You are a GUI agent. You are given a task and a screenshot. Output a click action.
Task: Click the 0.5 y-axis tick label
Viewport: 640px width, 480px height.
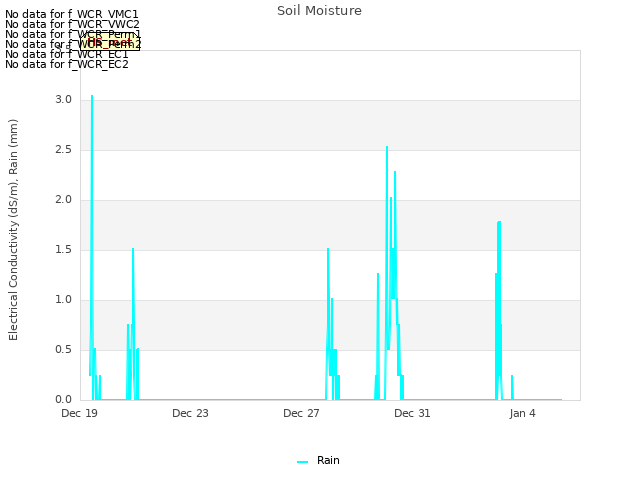[x=64, y=350]
